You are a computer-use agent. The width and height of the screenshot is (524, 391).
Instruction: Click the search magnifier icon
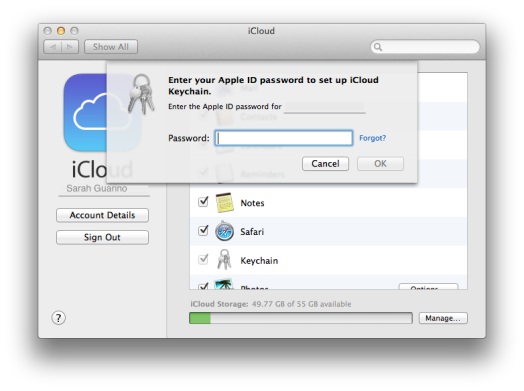(378, 47)
